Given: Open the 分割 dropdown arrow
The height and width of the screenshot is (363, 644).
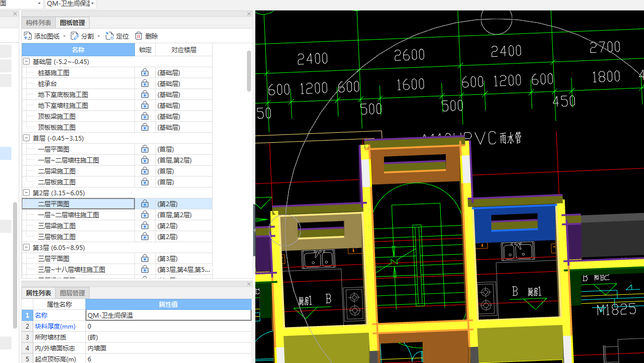Looking at the screenshot, I should 98,36.
